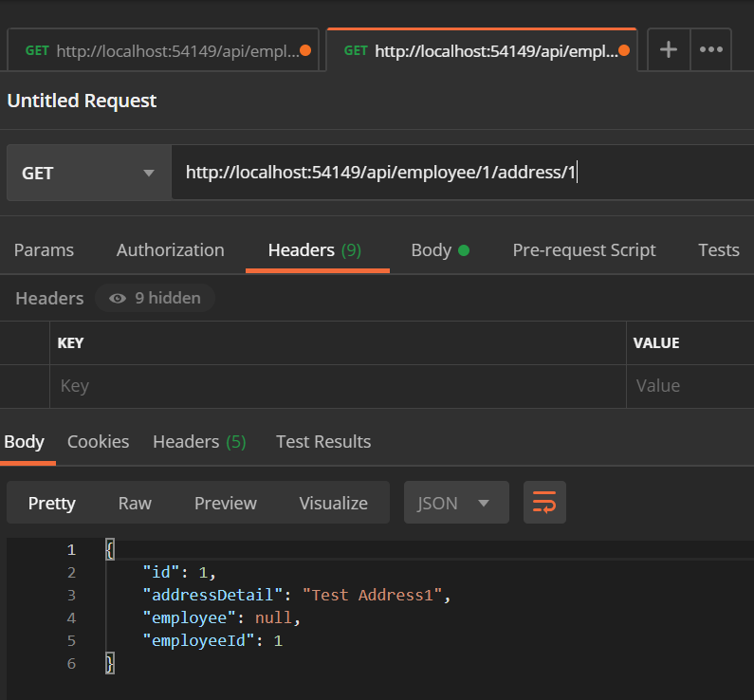
Task: Open the Tests tab
Action: pos(718,250)
